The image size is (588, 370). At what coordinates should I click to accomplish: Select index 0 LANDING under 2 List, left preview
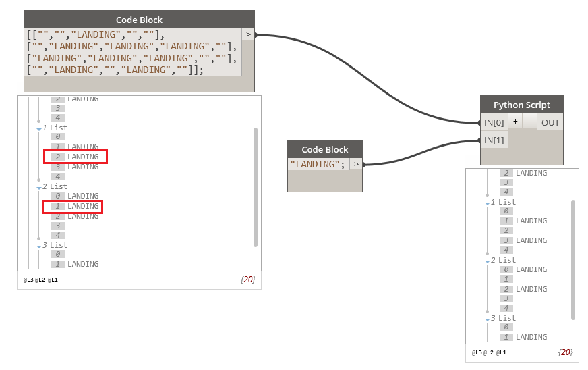click(x=76, y=196)
